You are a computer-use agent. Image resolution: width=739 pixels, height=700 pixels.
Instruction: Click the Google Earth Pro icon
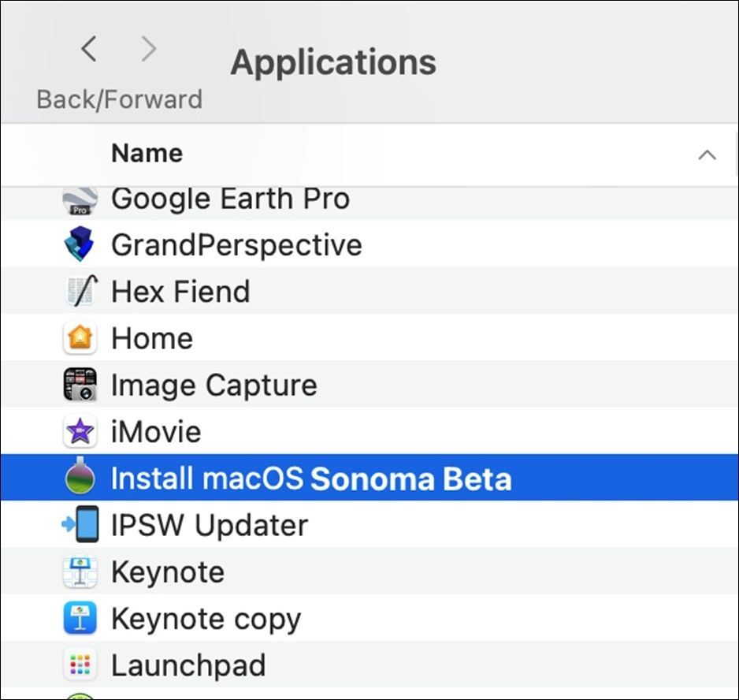[x=80, y=201]
